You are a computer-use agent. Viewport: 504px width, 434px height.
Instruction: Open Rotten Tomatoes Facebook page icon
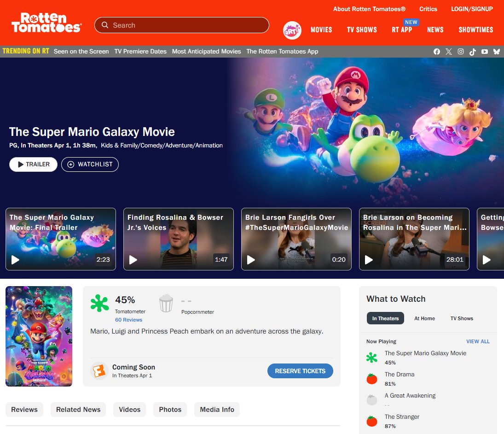(436, 52)
